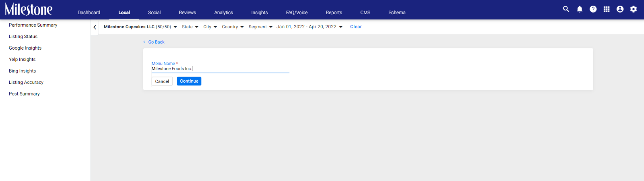This screenshot has width=644, height=181.
Task: Open the user account icon
Action: click(620, 9)
